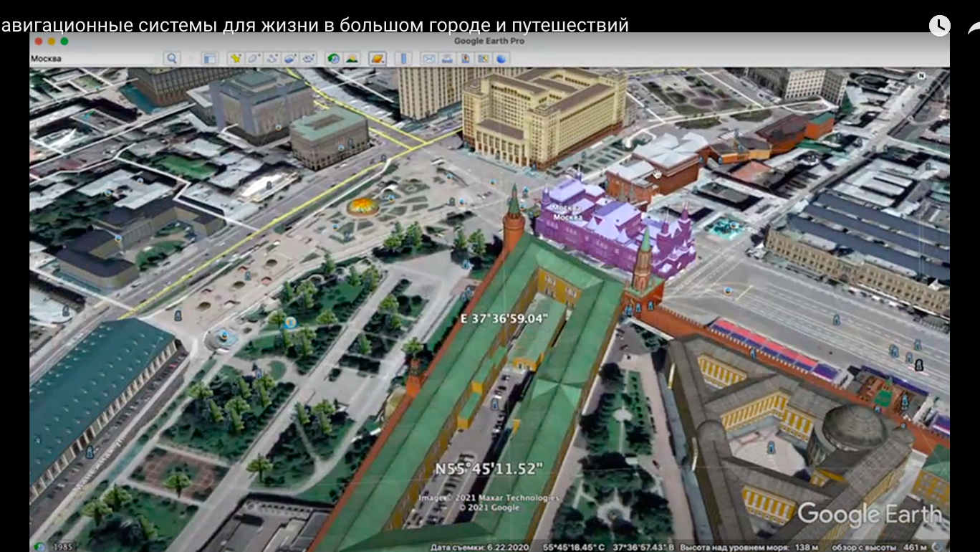Click the Print toolbar icon

pyautogui.click(x=447, y=59)
